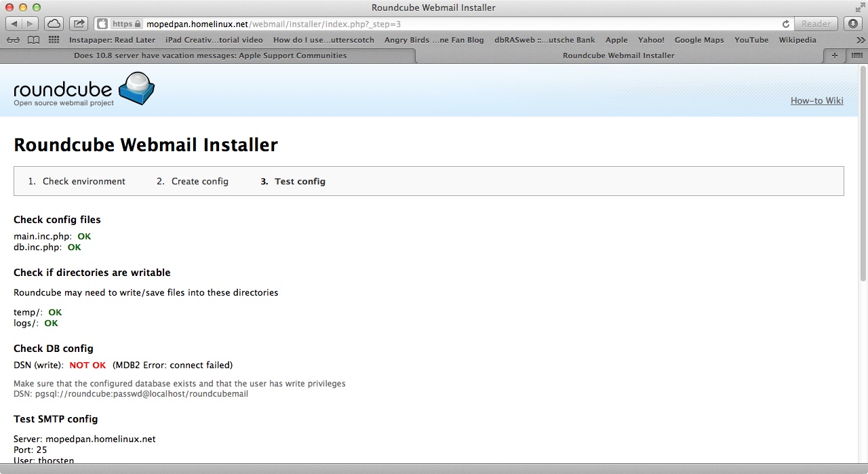Open the Reading List glasses icon
This screenshot has height=474, width=868.
point(14,40)
